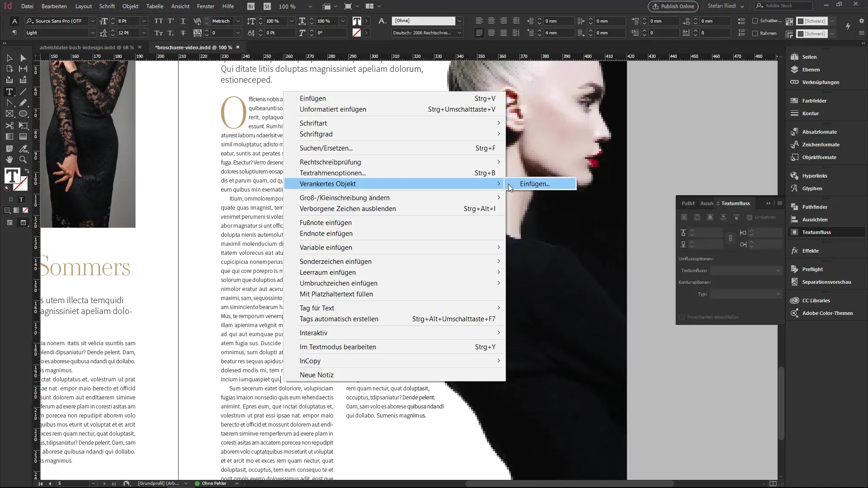Open the font size dropdown
The image size is (868, 488).
(144, 21)
